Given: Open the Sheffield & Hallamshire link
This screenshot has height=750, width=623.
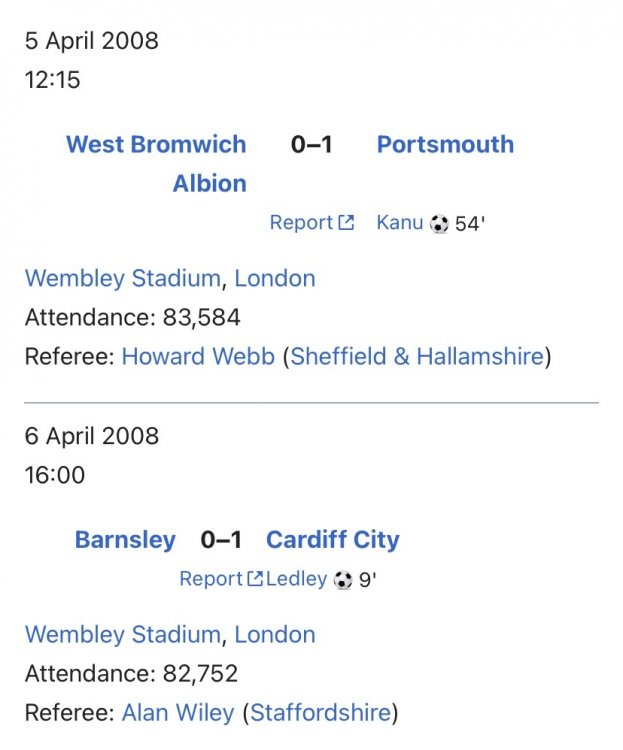Looking at the screenshot, I should pyautogui.click(x=417, y=357).
